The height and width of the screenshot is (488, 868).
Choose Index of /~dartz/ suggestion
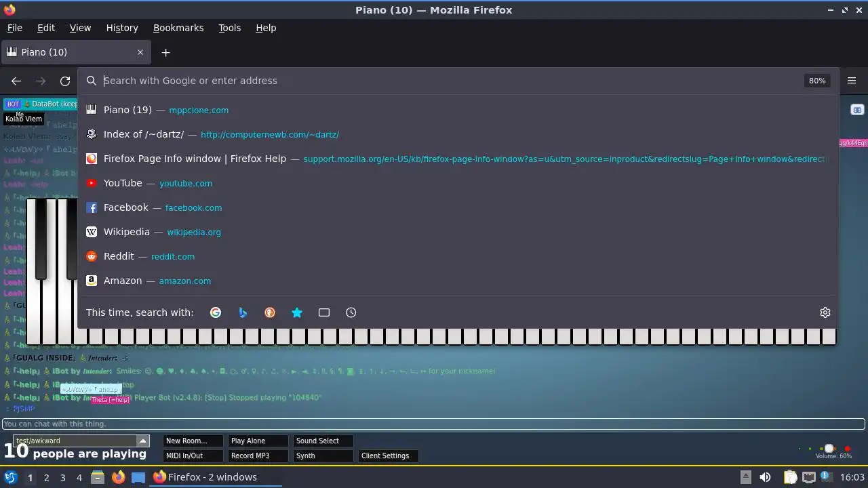click(x=458, y=134)
